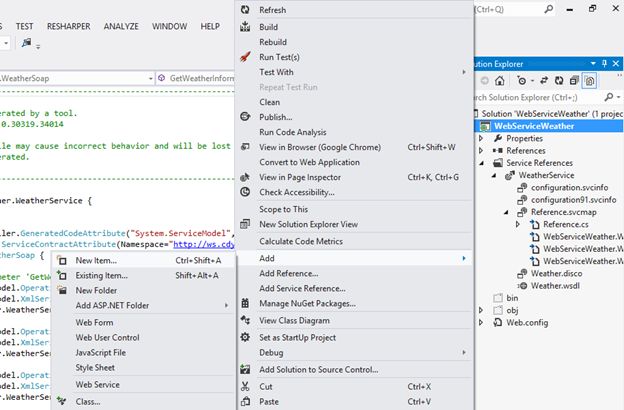Image resolution: width=624 pixels, height=410 pixels.
Task: Expand the Properties node
Action: point(481,138)
